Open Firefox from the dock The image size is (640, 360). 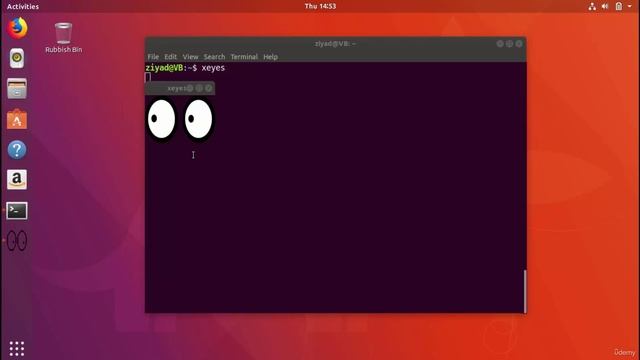(x=17, y=28)
